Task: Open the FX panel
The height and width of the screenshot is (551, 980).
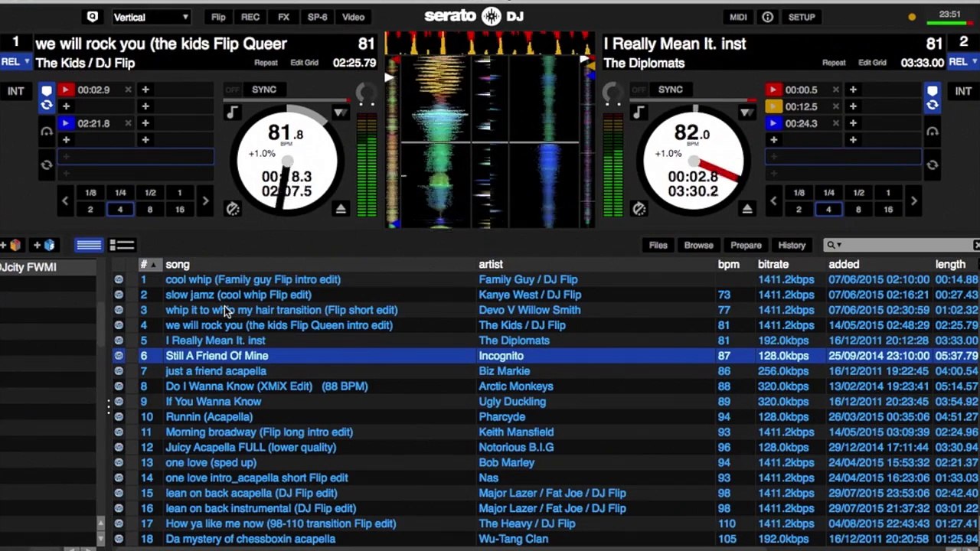Action: click(x=283, y=17)
